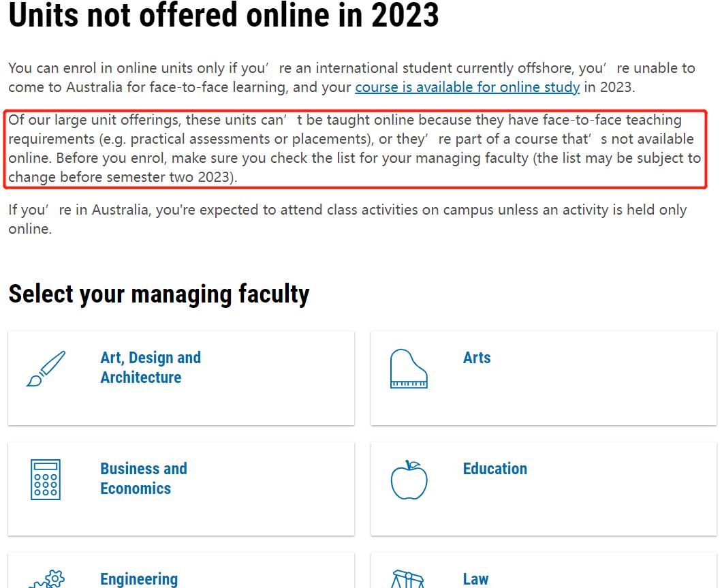Open the Education faculty link

click(495, 469)
